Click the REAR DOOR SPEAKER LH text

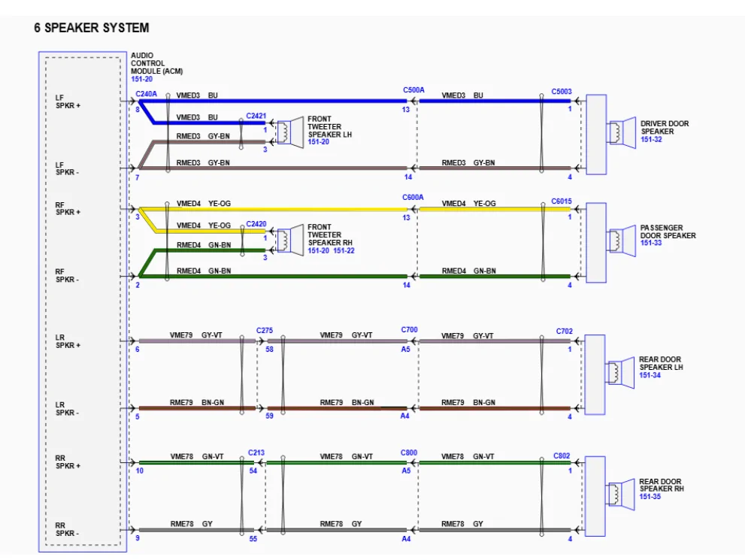click(661, 363)
